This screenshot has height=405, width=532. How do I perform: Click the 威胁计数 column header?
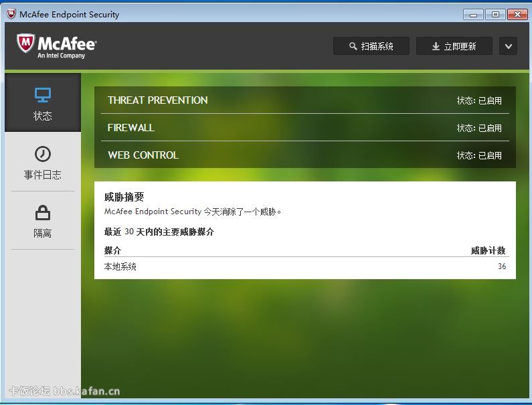pyautogui.click(x=489, y=250)
